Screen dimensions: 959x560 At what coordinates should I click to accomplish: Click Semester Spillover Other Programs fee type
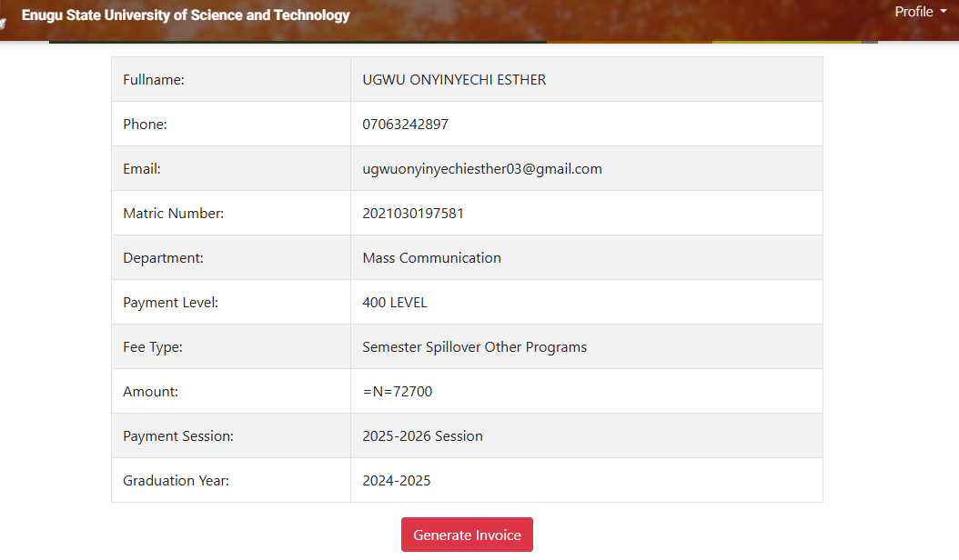[474, 347]
